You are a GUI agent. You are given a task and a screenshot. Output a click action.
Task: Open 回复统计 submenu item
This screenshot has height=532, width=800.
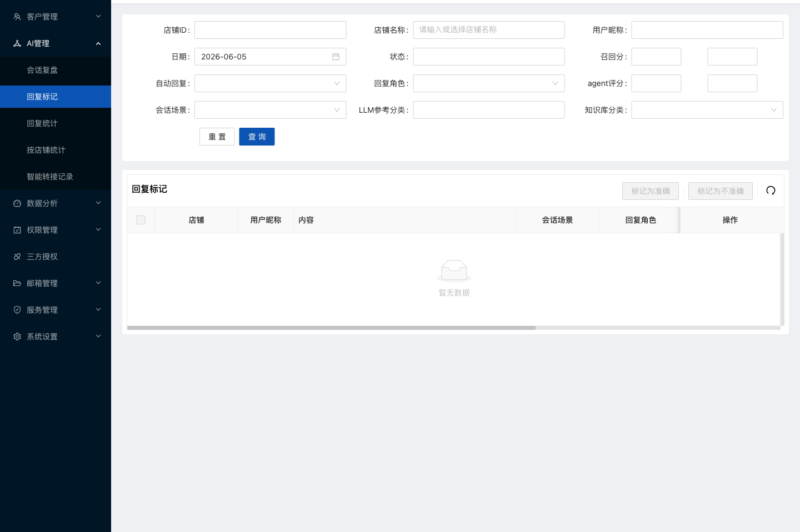[56, 123]
